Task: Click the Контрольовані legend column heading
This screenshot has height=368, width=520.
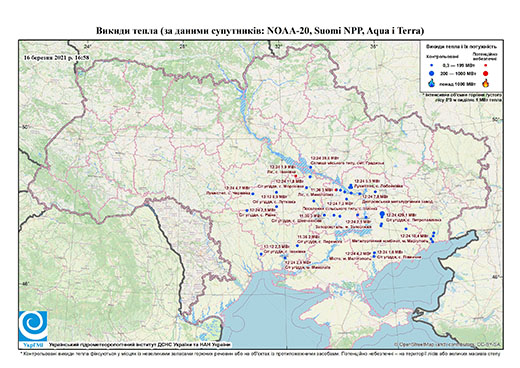Action: (442, 57)
